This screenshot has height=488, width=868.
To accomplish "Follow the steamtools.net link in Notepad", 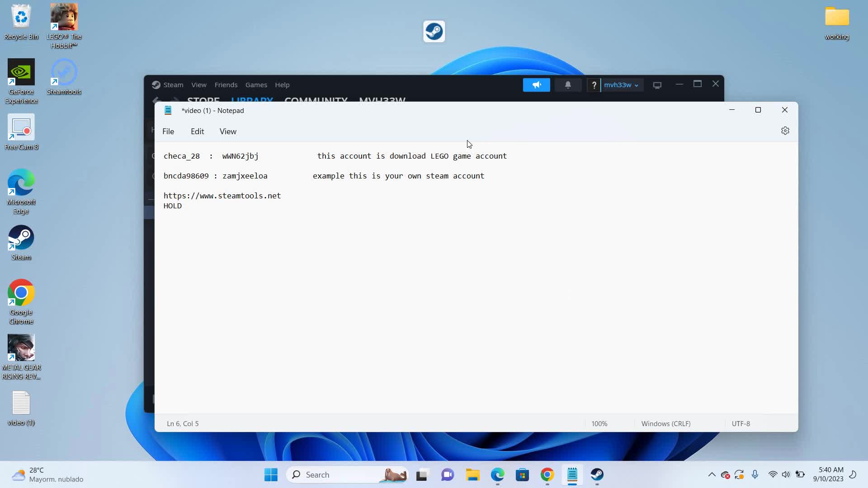I will coord(222,195).
